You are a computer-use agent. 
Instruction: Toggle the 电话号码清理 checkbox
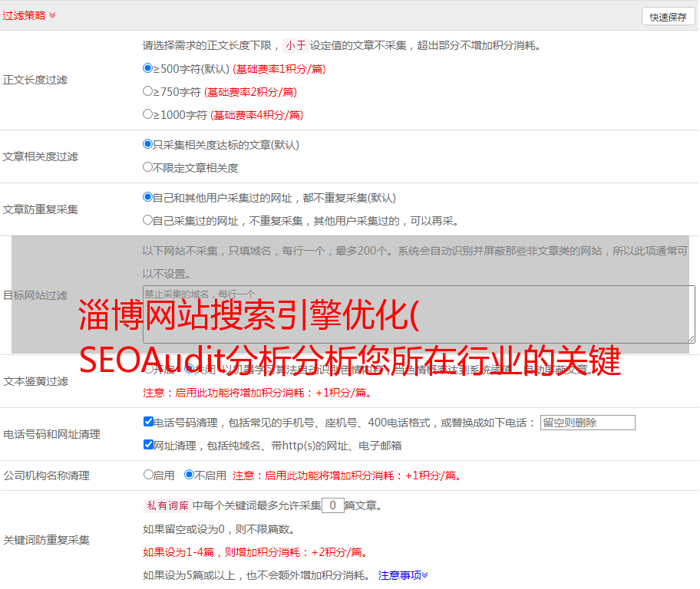pos(148,422)
